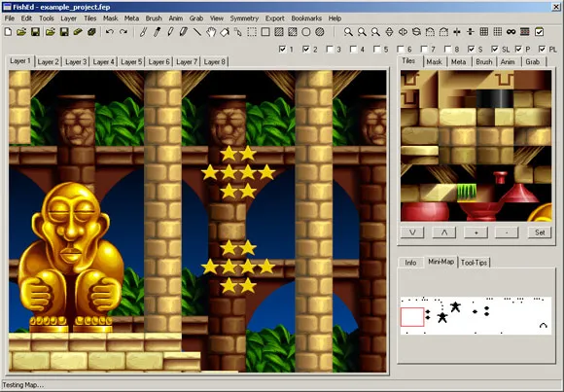Viewport: 564px width, 392px height.
Task: Switch to the Tool-Tips tab
Action: point(474,263)
